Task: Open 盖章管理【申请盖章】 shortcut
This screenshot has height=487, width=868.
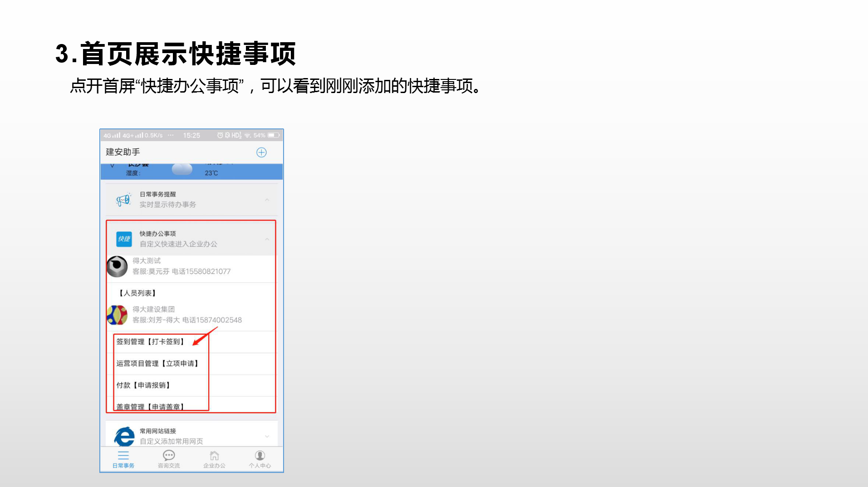Action: pyautogui.click(x=150, y=407)
